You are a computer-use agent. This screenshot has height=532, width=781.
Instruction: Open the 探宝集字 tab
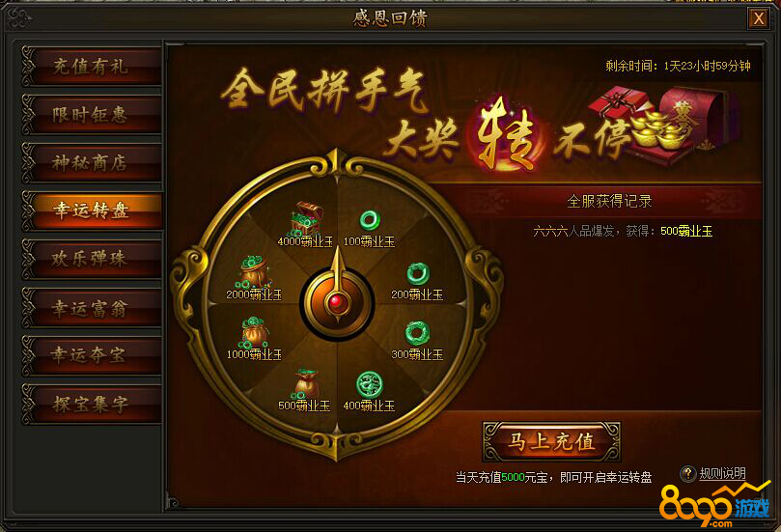tap(92, 404)
